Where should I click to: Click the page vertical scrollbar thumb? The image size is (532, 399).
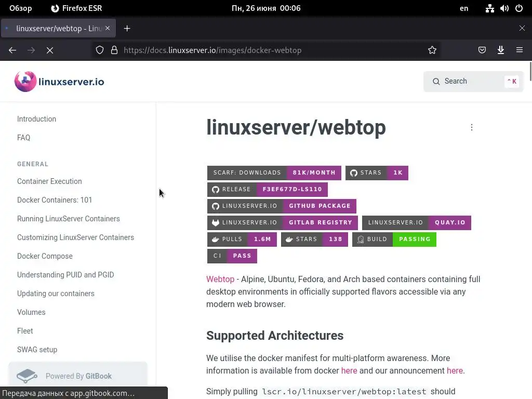530,72
